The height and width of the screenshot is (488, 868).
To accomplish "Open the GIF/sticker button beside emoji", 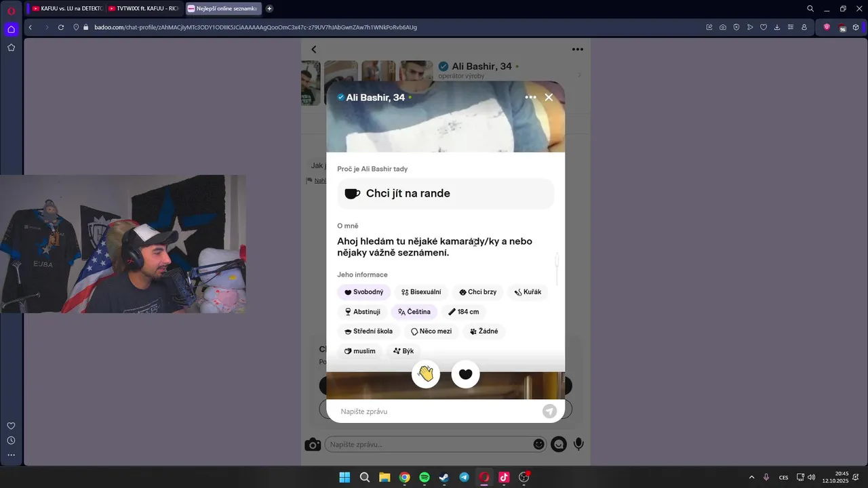I will (558, 445).
